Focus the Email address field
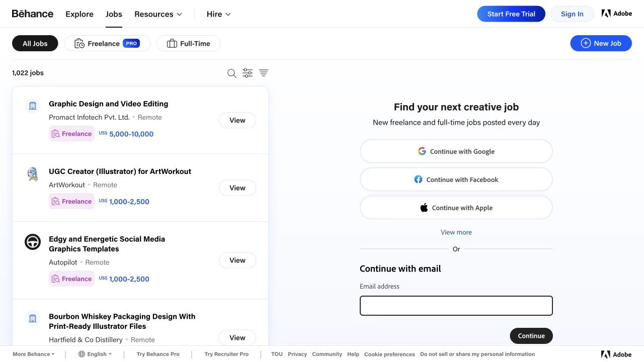This screenshot has height=362, width=644. pyautogui.click(x=456, y=306)
